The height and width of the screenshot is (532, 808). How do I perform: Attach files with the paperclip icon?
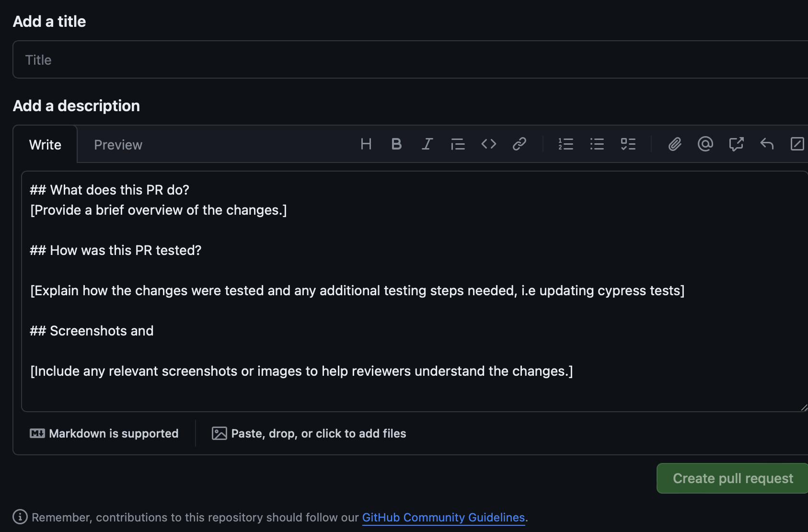coord(675,144)
